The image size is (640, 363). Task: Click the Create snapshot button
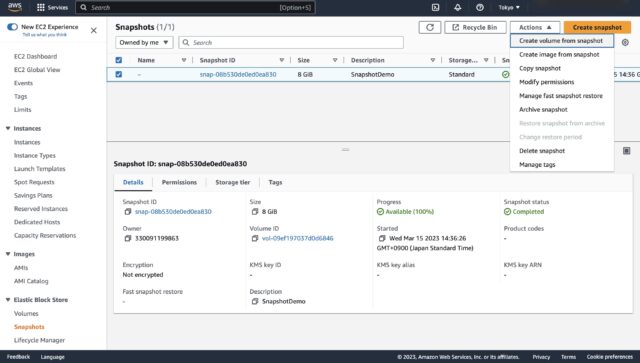[x=597, y=27]
